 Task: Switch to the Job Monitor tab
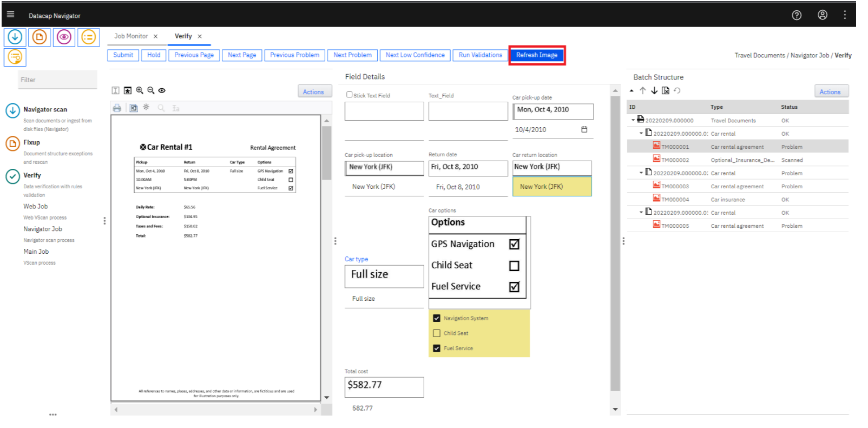[131, 36]
